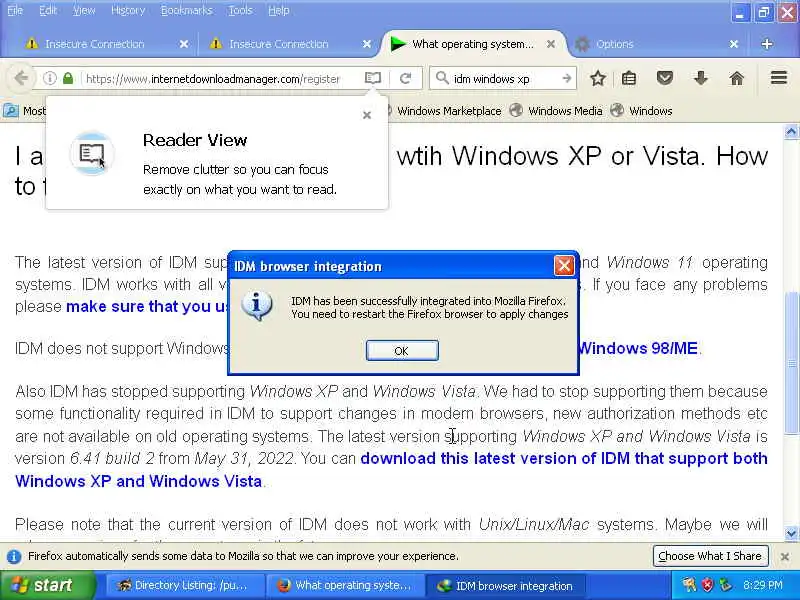Open the Most Visited bookmarks folder
Image resolution: width=800 pixels, height=600 pixels.
click(24, 111)
